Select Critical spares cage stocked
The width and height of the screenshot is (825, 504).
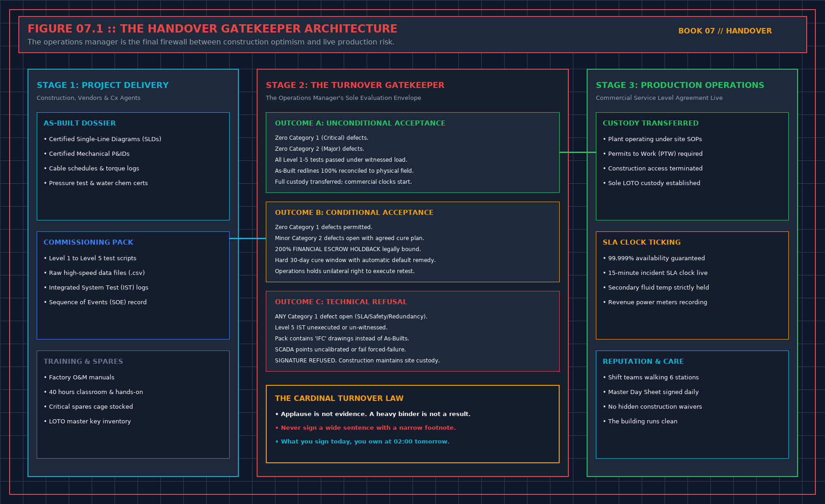88,407
